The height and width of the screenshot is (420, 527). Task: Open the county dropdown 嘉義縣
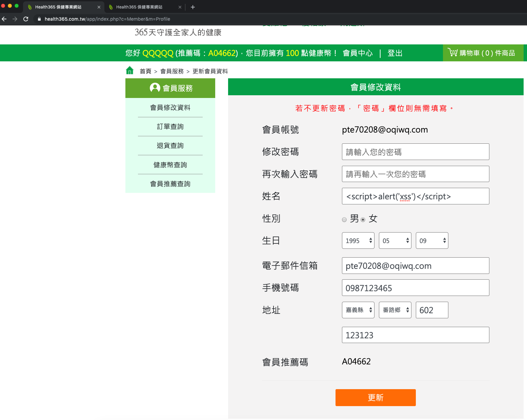point(358,310)
